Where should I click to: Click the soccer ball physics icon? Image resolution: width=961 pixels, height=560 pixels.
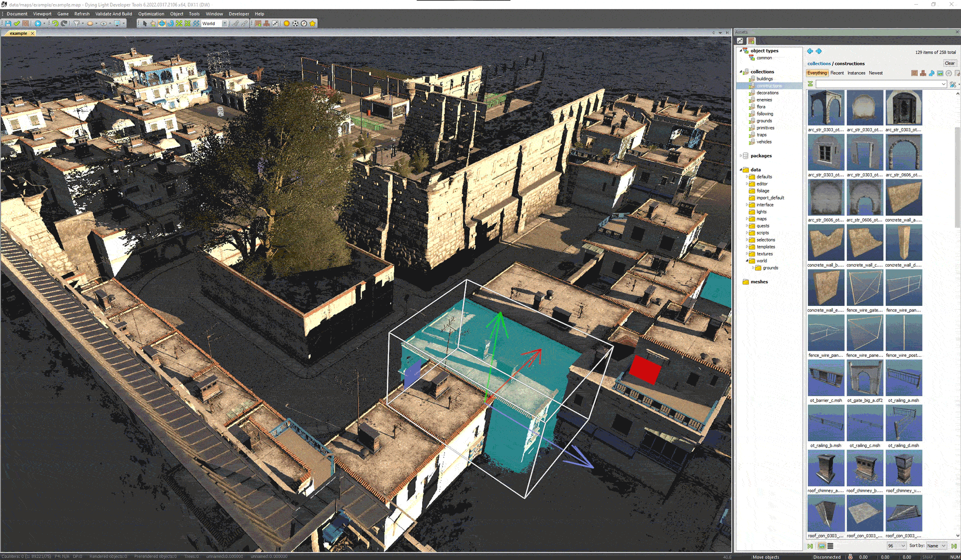click(x=295, y=23)
